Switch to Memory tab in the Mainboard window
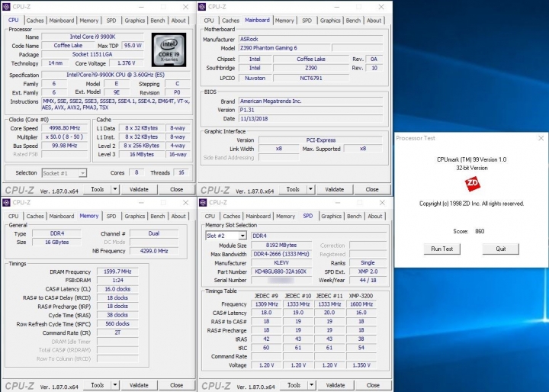The image size is (549, 392). click(x=284, y=21)
